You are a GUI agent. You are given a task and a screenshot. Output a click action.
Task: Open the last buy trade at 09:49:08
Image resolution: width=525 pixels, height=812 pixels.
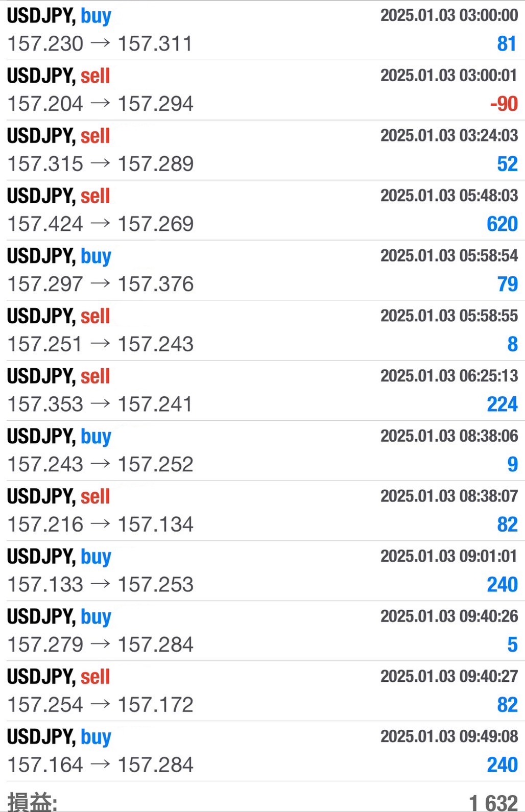[262, 751]
